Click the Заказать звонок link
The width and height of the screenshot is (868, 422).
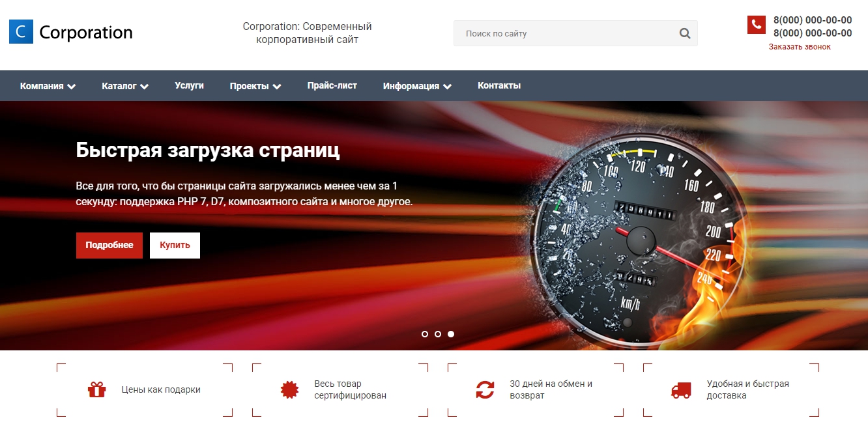(800, 47)
